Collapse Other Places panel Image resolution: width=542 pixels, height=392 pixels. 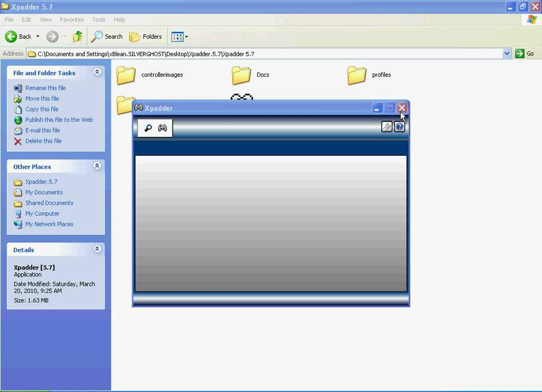(x=97, y=166)
